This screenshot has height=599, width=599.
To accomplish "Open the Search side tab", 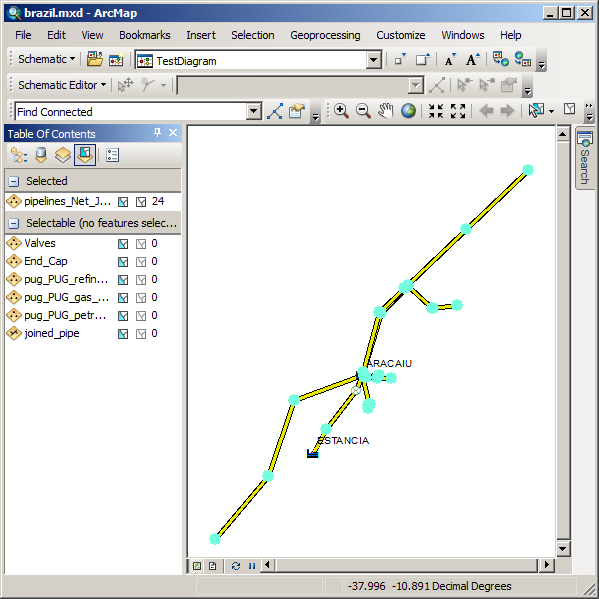I will point(584,158).
